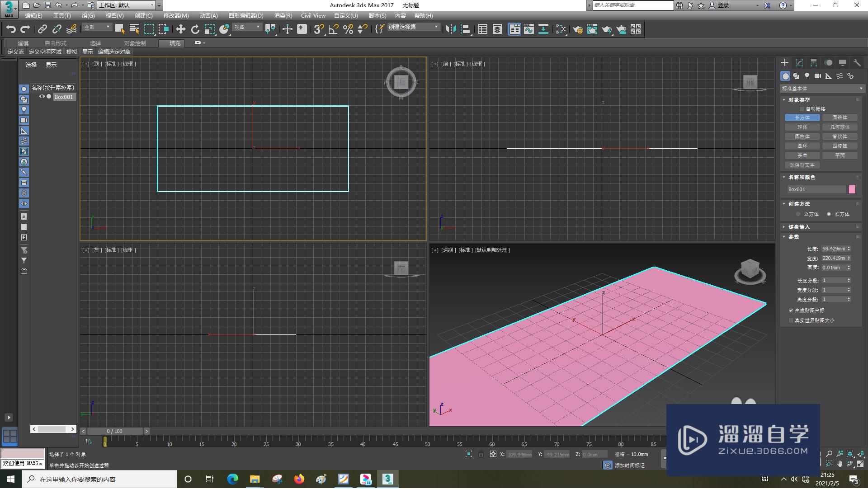Click the TextPlus (加强型文本) button
Viewport: 868px width, 489px height.
click(x=802, y=165)
